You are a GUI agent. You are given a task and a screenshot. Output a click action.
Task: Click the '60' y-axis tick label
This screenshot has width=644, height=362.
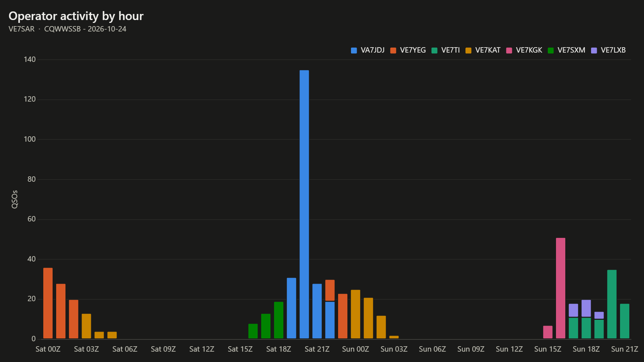(31, 219)
